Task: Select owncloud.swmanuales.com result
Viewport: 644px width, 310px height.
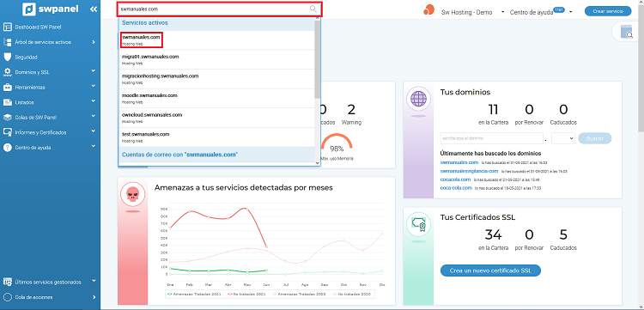Action: point(216,118)
